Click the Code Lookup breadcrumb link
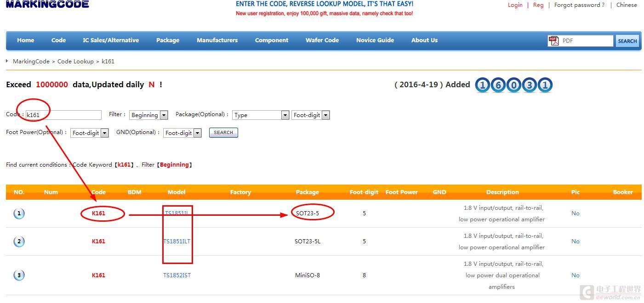This screenshot has width=644, height=303. pyautogui.click(x=75, y=62)
